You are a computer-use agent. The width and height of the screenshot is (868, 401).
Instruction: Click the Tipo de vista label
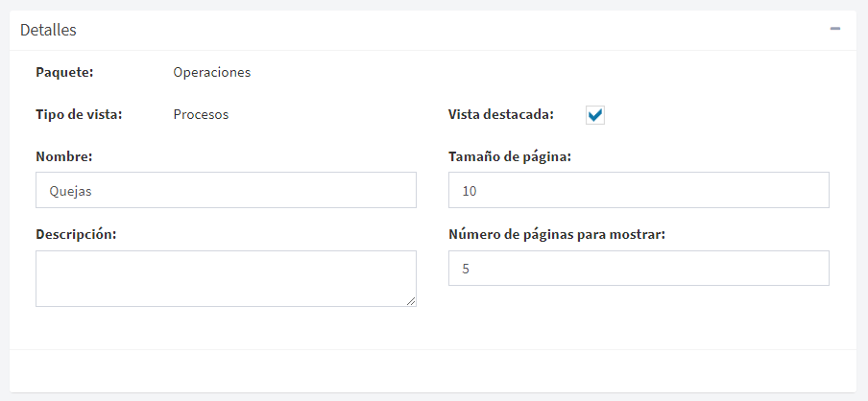click(79, 114)
